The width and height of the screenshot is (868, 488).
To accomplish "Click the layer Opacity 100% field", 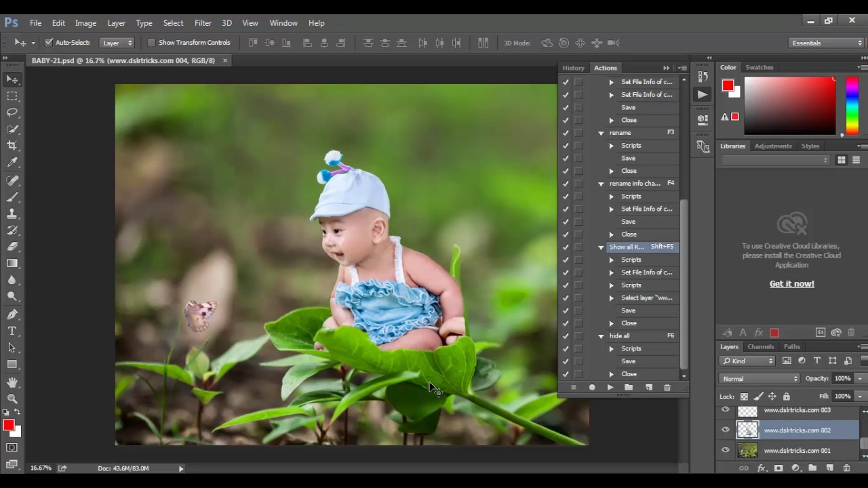I will click(842, 379).
